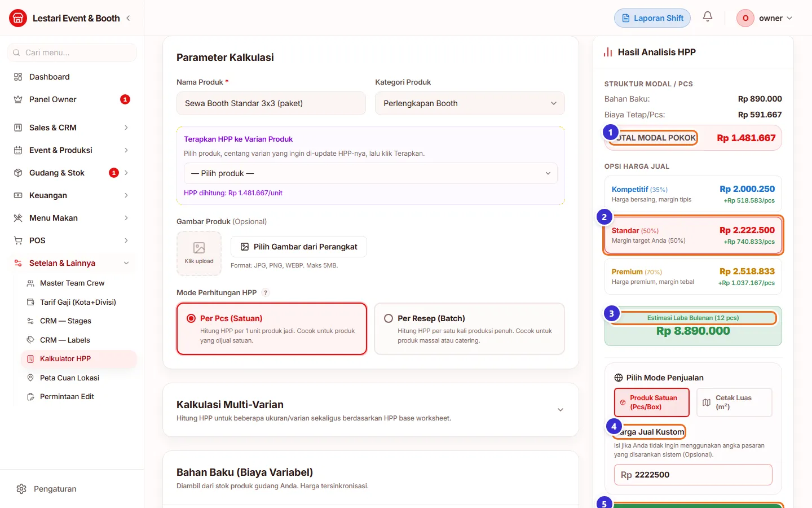The height and width of the screenshot is (508, 812).
Task: Click the CRM — Labels tag icon
Action: click(30, 340)
